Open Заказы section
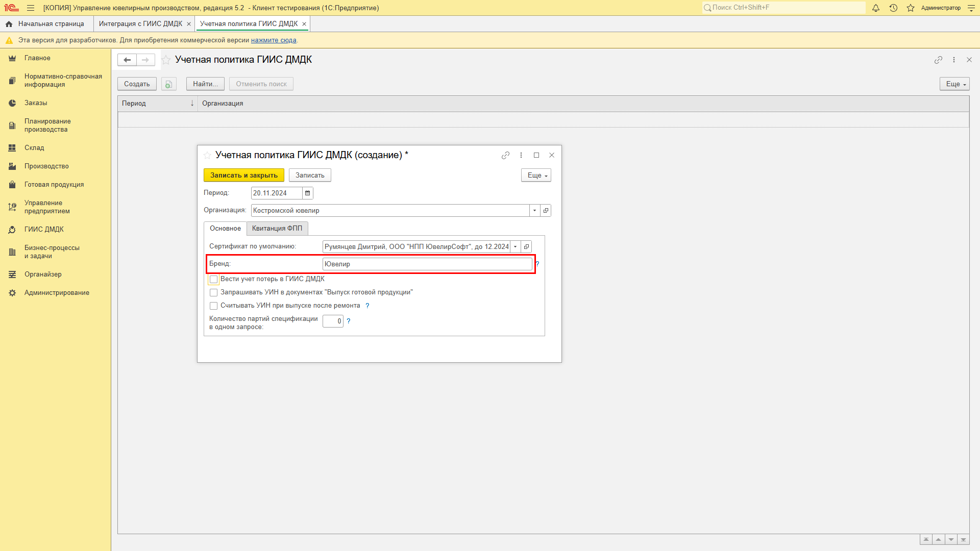 36,103
